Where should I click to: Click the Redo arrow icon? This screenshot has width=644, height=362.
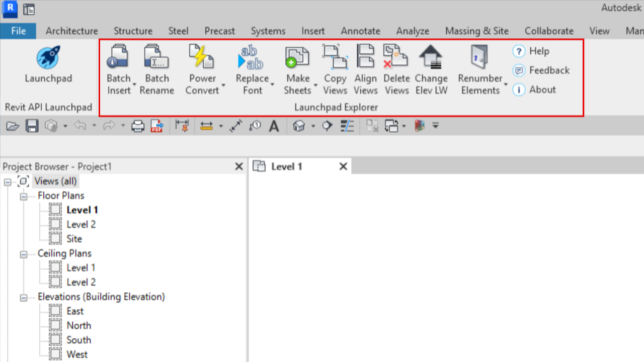109,126
